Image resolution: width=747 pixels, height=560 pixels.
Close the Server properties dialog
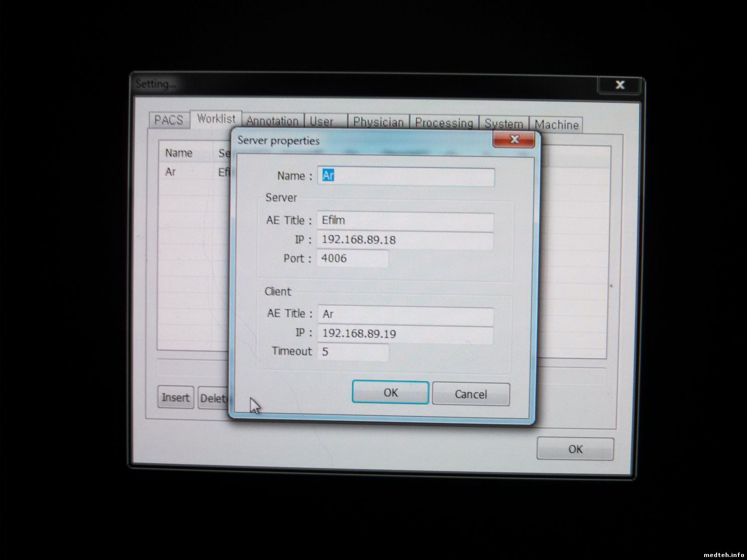514,139
